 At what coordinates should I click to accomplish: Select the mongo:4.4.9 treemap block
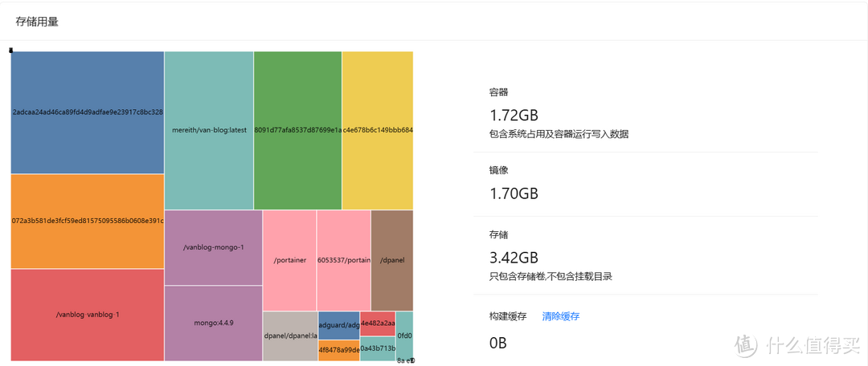(x=213, y=323)
